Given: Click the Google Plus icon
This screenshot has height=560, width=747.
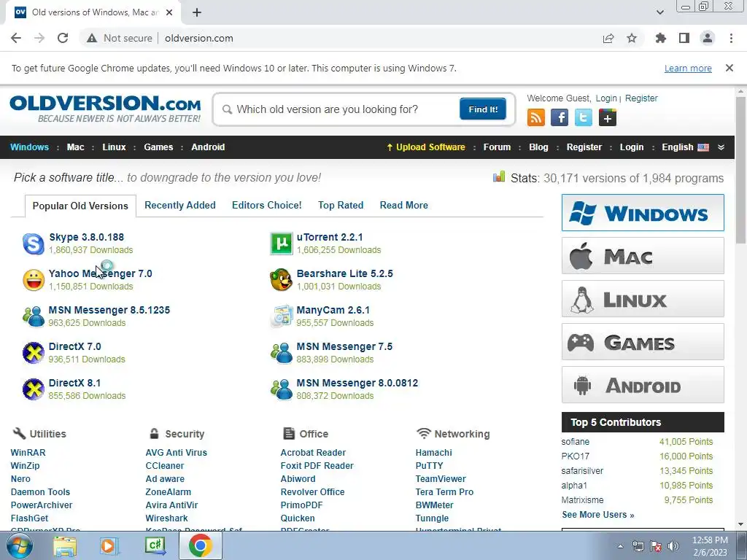Looking at the screenshot, I should click(608, 117).
